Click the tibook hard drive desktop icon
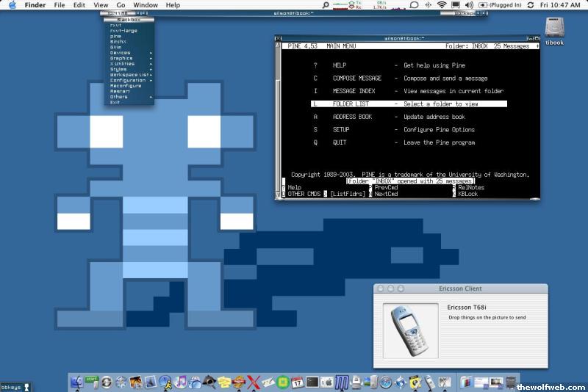The height and width of the screenshot is (392, 588). pos(555,29)
